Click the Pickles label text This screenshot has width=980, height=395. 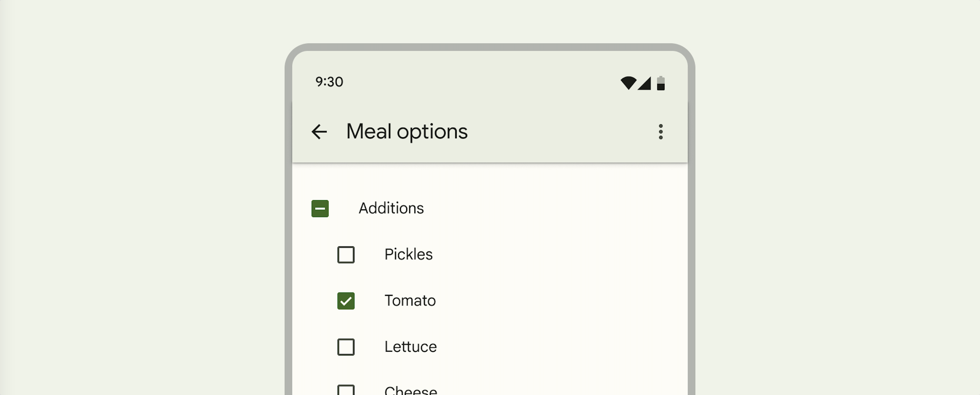click(409, 255)
